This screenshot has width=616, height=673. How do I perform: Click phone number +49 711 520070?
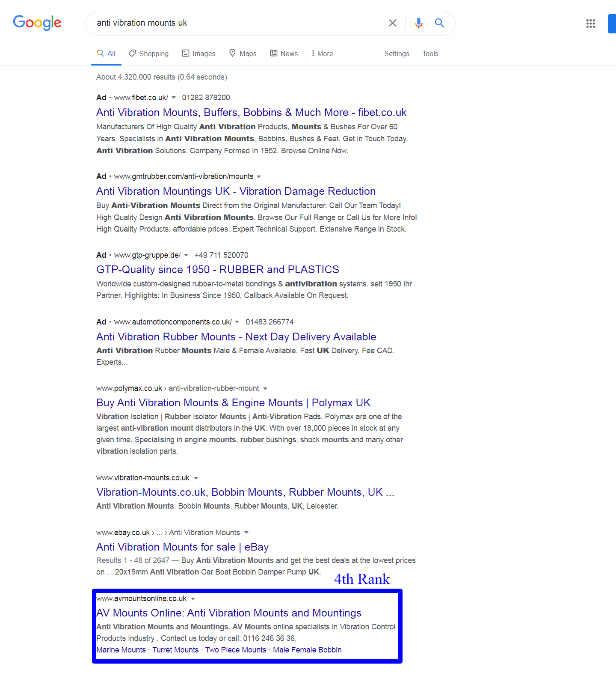[221, 255]
